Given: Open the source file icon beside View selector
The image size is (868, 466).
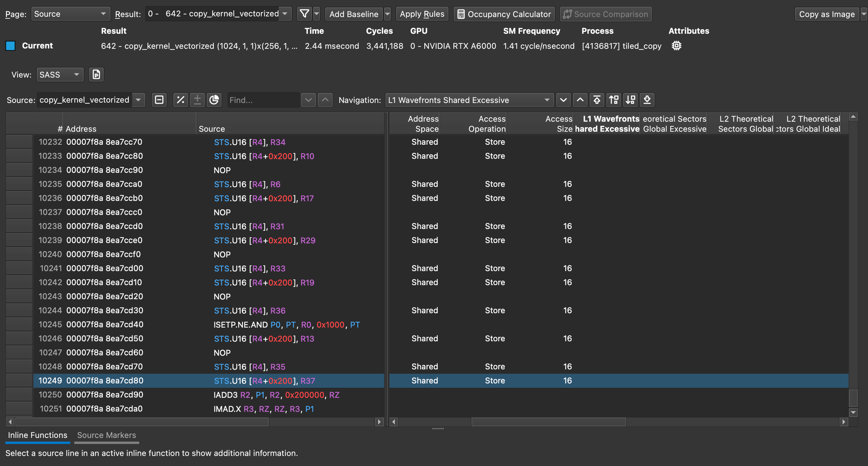Looking at the screenshot, I should (x=96, y=75).
